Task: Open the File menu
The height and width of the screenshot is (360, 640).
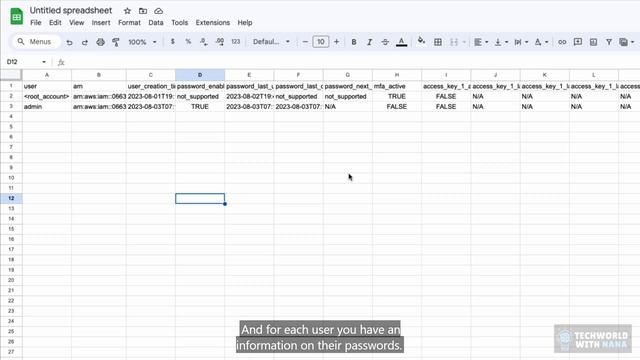Action: (x=36, y=22)
